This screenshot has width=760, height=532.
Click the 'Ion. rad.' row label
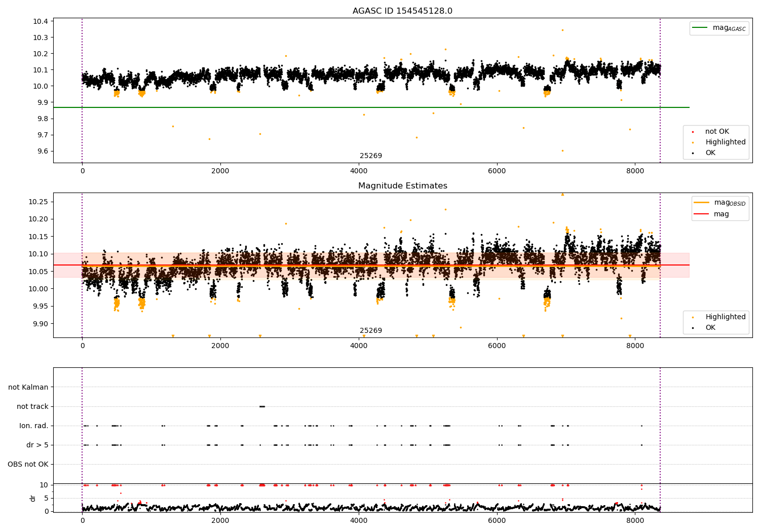click(x=34, y=426)
